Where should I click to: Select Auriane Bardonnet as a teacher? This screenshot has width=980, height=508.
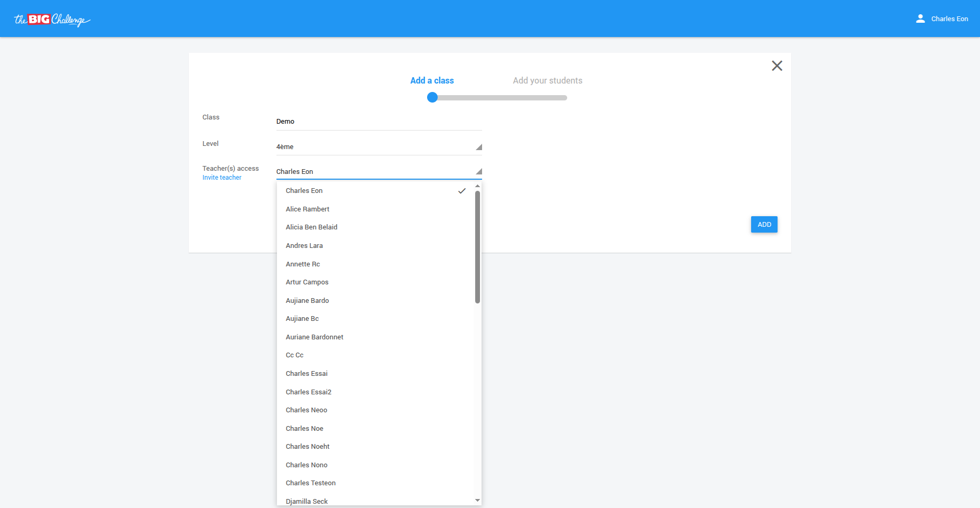[x=315, y=337]
